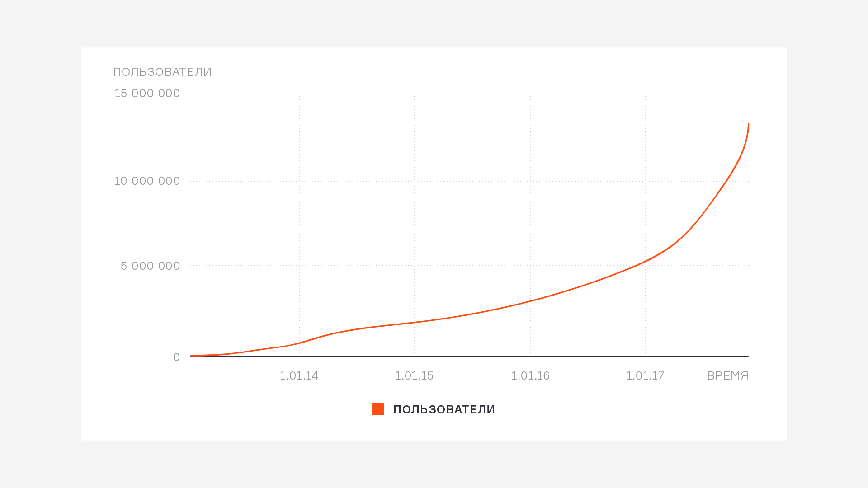Click the curve's starting point at the origin
The height and width of the screenshot is (488, 868).
coord(191,356)
